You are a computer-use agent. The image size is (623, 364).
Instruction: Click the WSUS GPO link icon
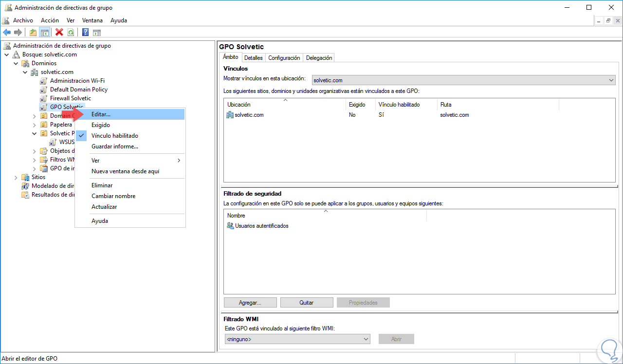[x=53, y=142]
